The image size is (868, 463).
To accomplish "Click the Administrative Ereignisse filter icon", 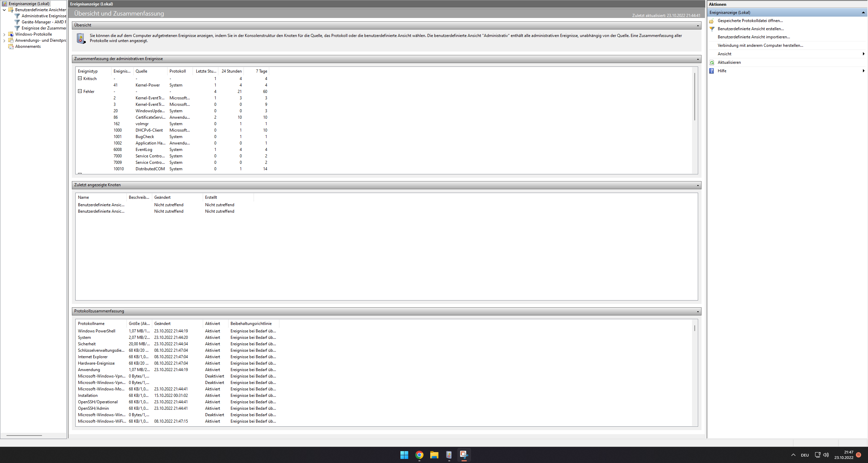I will [x=17, y=16].
